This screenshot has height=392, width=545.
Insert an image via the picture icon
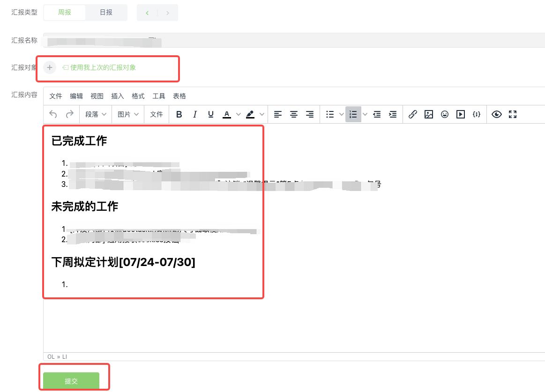point(428,114)
